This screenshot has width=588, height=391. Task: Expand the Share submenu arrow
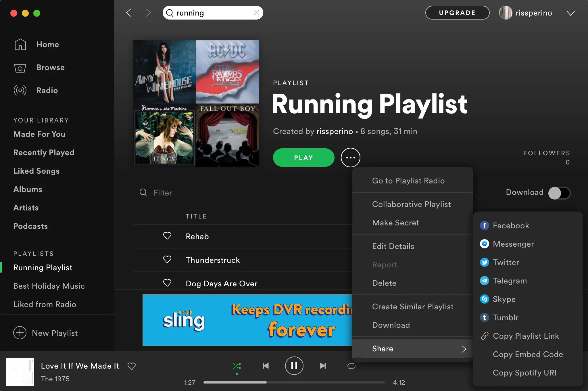464,348
